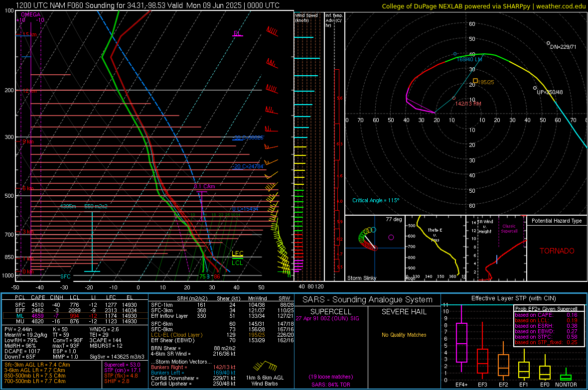Click 'Prob EF2+ Given Supercell' header
This screenshot has height=390, width=588.
pos(546,309)
